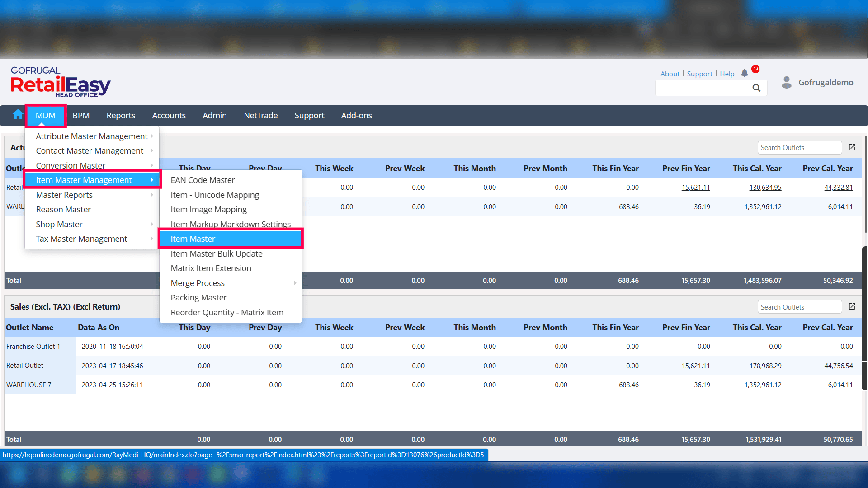
Task: Expand Merge Process submenu arrow
Action: tap(295, 283)
